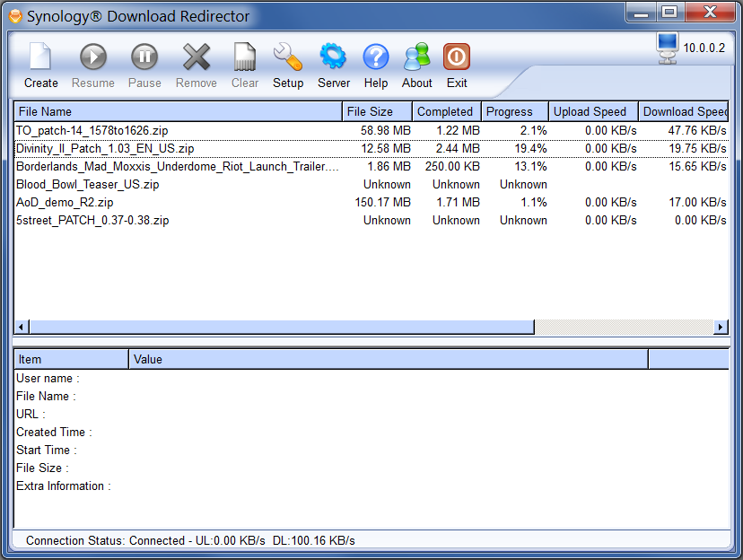Sort by Progress column header
The height and width of the screenshot is (560, 743).
click(x=515, y=111)
